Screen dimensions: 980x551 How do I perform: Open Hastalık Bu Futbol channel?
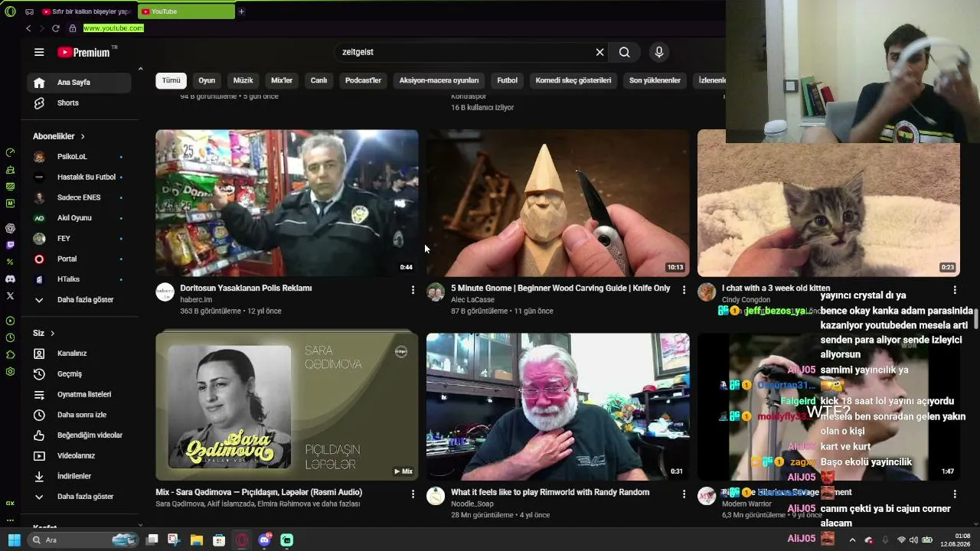(79, 178)
